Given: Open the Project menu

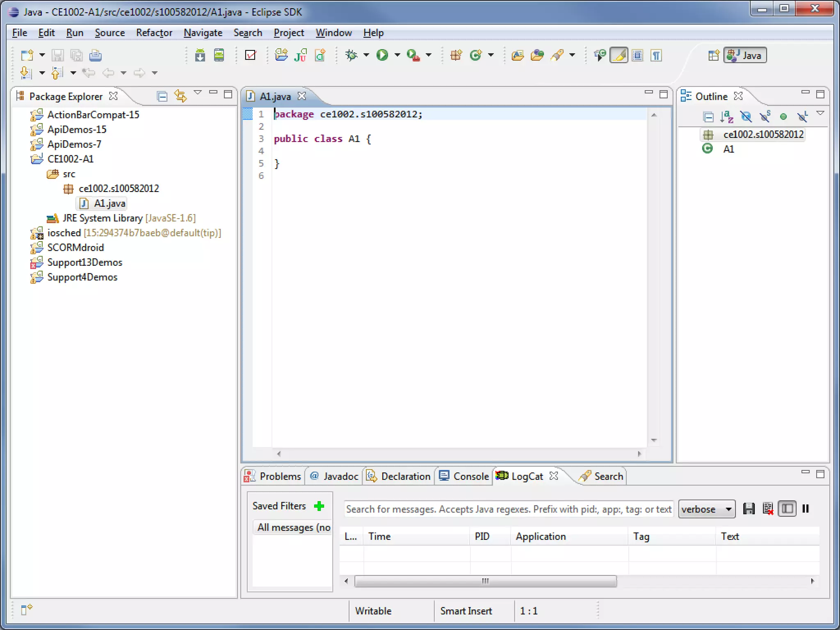Looking at the screenshot, I should click(x=289, y=33).
